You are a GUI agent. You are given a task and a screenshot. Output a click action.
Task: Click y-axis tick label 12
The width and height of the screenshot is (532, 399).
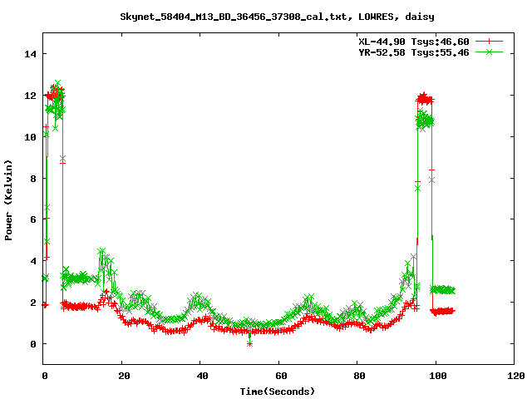[x=30, y=96]
